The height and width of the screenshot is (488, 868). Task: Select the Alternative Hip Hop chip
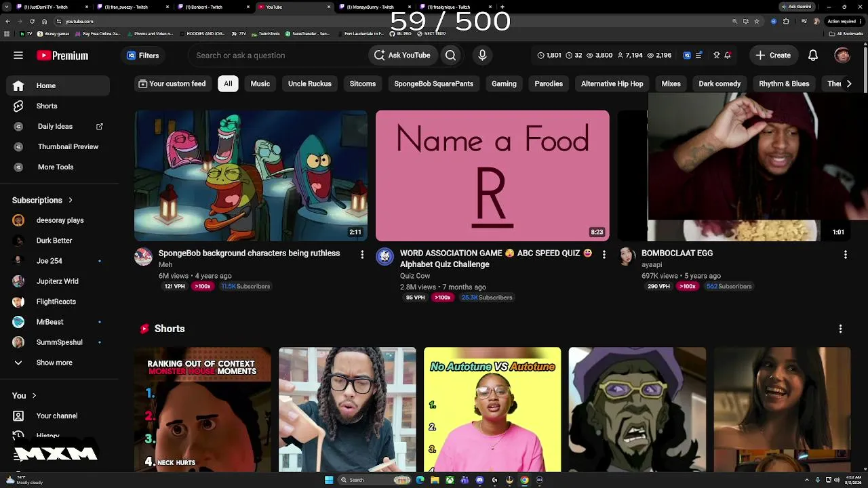point(612,84)
